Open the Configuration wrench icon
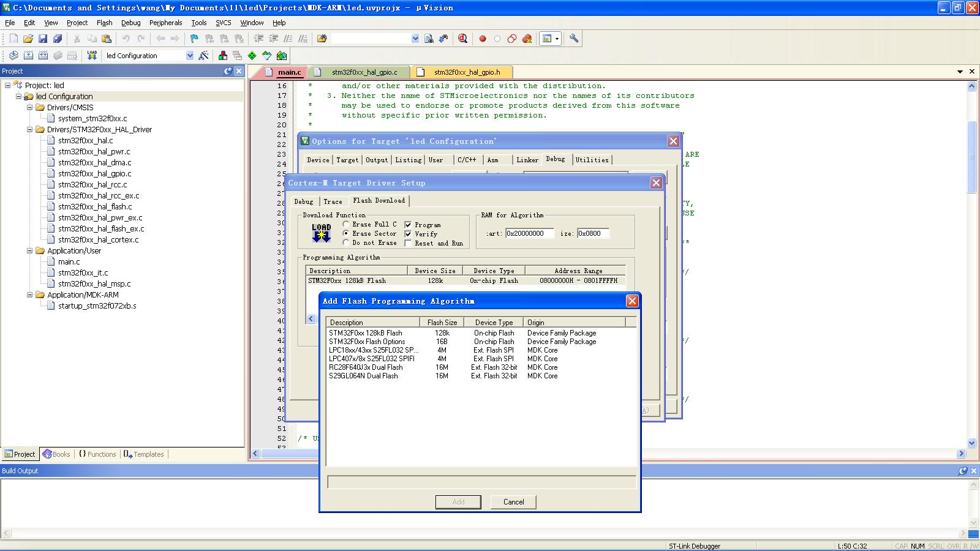 click(x=574, y=39)
